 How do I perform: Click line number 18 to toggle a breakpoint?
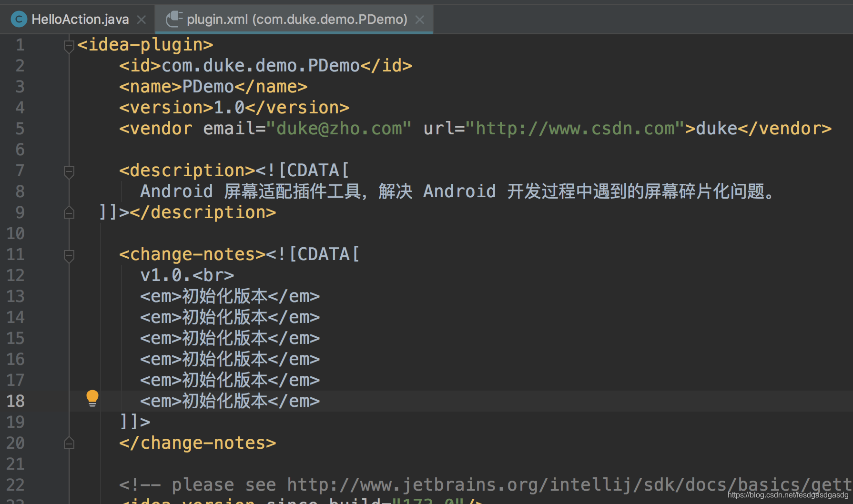pyautogui.click(x=15, y=401)
